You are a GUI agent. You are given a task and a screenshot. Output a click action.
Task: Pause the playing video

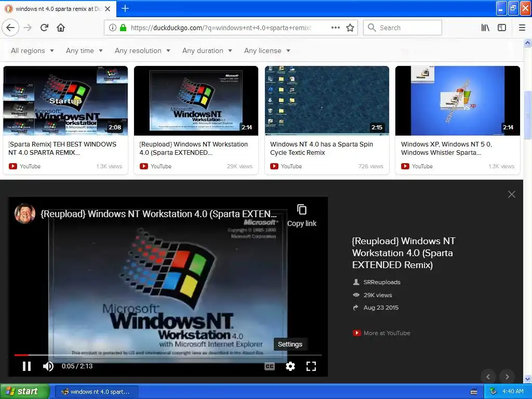27,366
